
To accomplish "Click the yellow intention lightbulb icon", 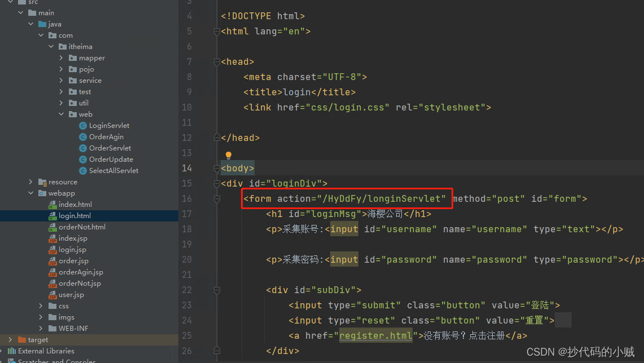I will pyautogui.click(x=229, y=155).
